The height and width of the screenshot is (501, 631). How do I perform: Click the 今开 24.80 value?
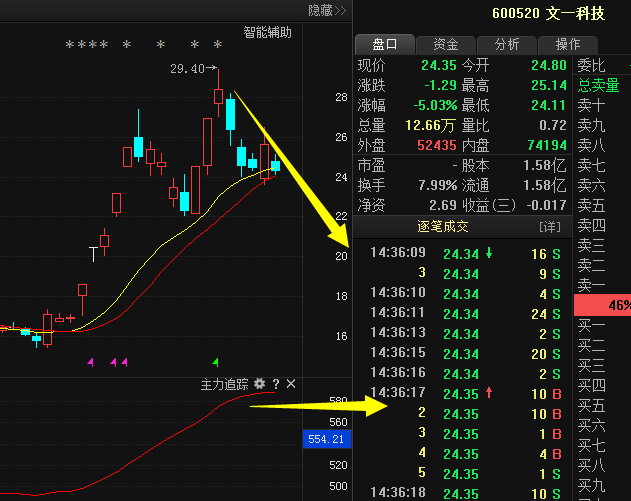pyautogui.click(x=549, y=65)
